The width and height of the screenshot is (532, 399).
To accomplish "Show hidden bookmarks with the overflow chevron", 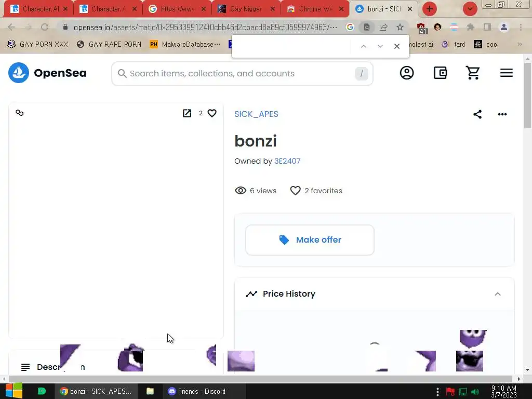I will pyautogui.click(x=520, y=44).
